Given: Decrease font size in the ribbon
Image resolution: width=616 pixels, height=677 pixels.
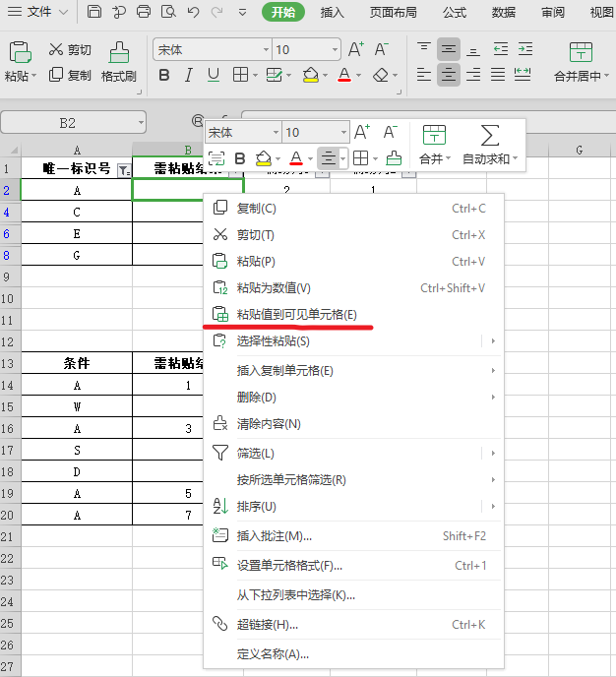Looking at the screenshot, I should pos(381,49).
